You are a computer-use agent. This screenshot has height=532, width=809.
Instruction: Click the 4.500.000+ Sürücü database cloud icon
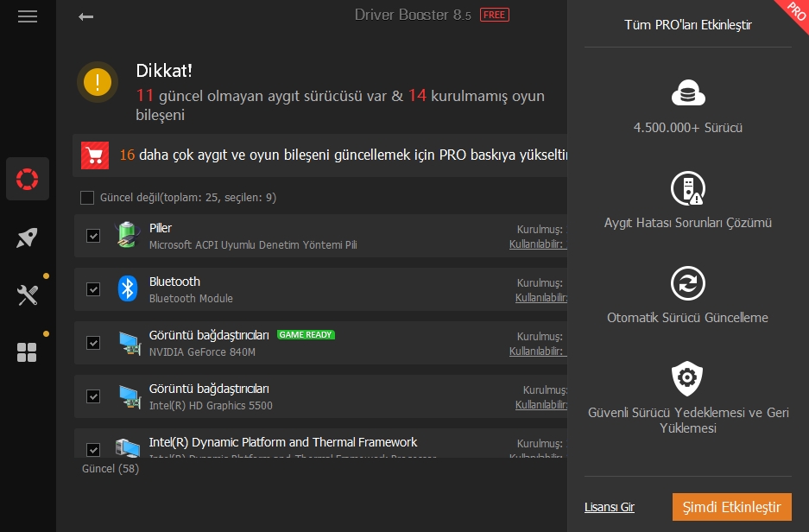688,93
